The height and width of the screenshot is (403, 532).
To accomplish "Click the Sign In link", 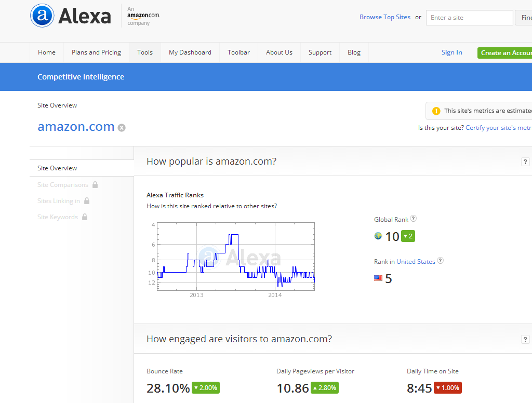I will pyautogui.click(x=451, y=52).
